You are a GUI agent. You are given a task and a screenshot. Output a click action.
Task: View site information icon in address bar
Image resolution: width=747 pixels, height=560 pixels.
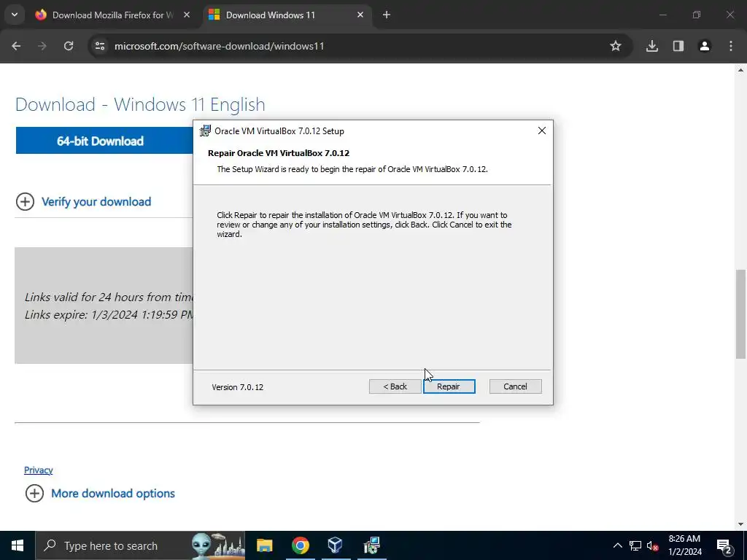[100, 46]
